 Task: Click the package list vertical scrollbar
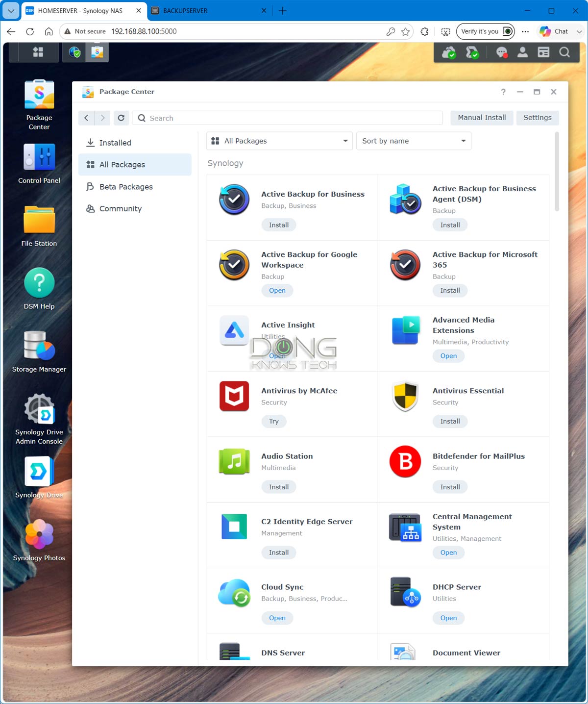(557, 172)
